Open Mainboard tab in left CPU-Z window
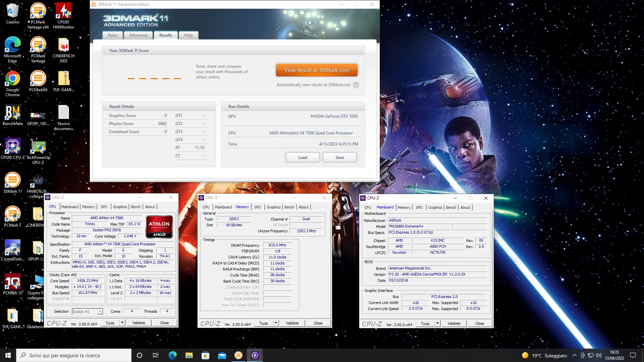 (70, 207)
